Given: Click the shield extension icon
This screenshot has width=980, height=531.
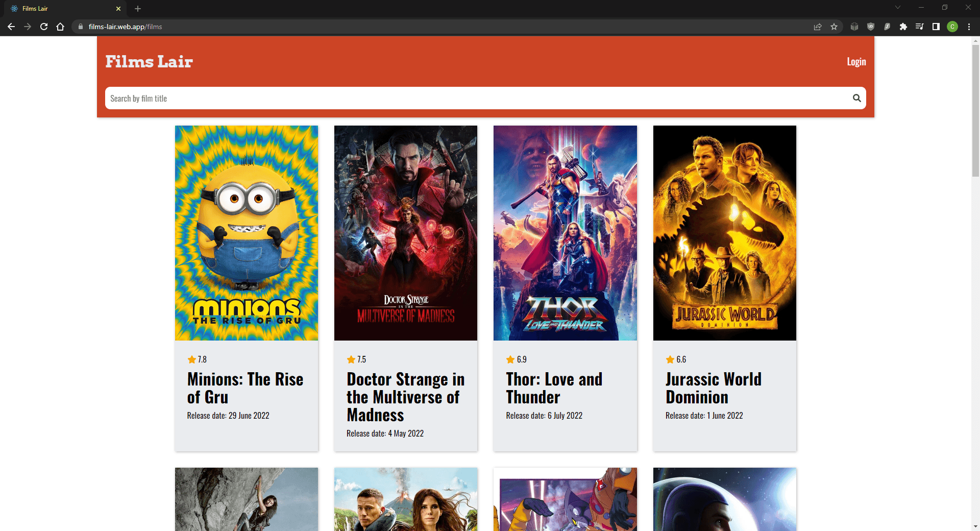Looking at the screenshot, I should click(871, 27).
